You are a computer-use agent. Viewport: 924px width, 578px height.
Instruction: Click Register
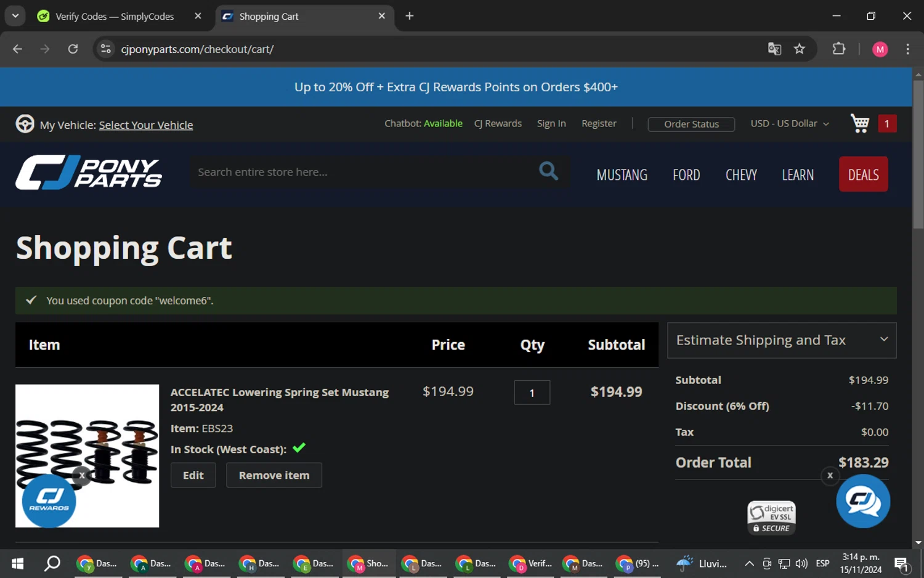click(599, 123)
